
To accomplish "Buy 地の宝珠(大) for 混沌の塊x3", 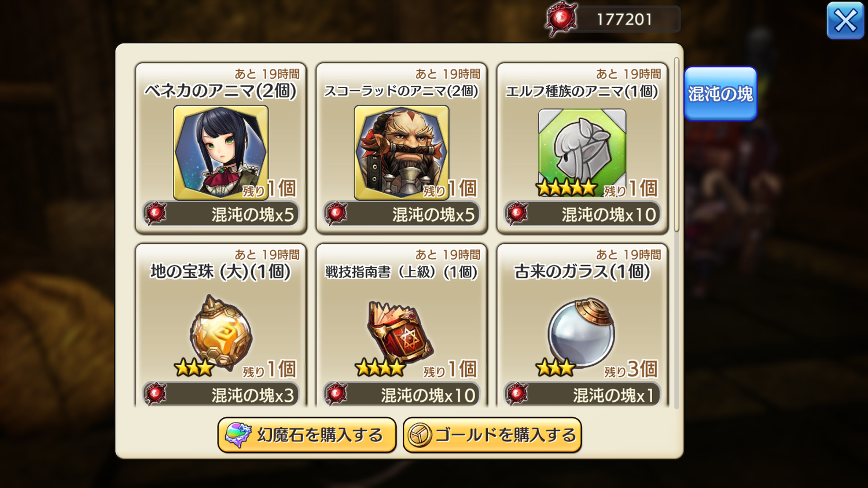I will 220,394.
